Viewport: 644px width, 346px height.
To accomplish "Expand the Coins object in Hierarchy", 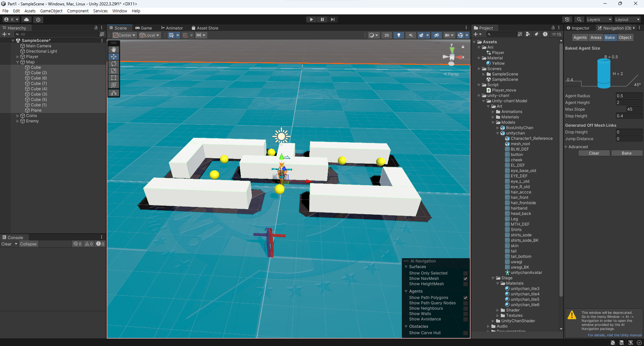I will [x=18, y=116].
